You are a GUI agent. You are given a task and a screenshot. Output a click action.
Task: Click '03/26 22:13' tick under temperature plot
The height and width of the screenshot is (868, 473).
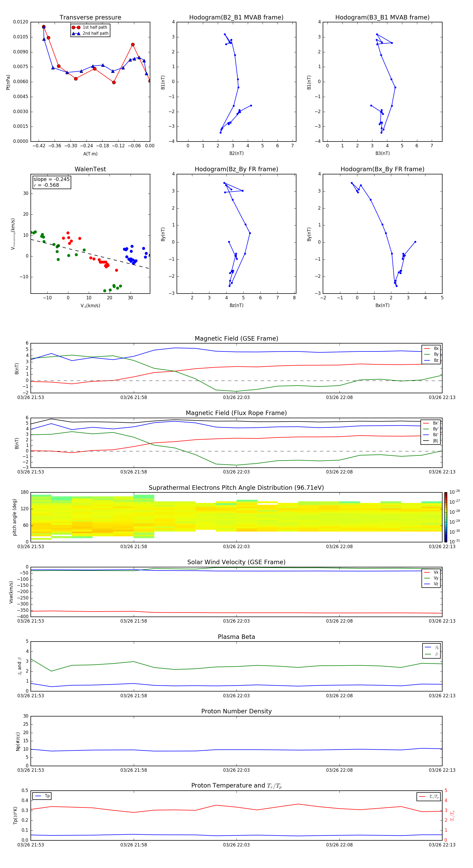(442, 845)
